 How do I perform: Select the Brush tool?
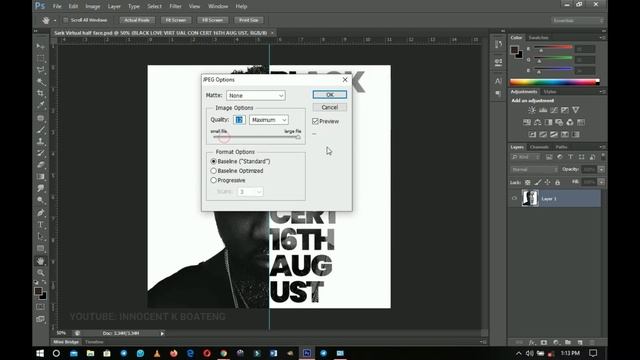(40, 130)
